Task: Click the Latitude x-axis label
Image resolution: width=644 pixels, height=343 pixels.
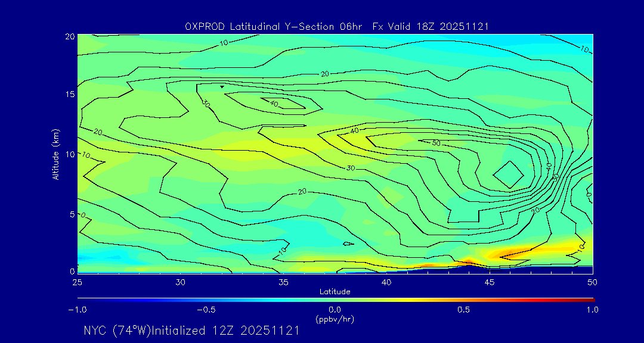Action: tap(335, 292)
